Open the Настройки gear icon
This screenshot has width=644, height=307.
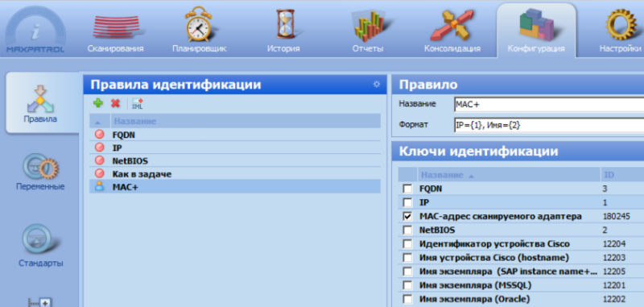point(620,25)
